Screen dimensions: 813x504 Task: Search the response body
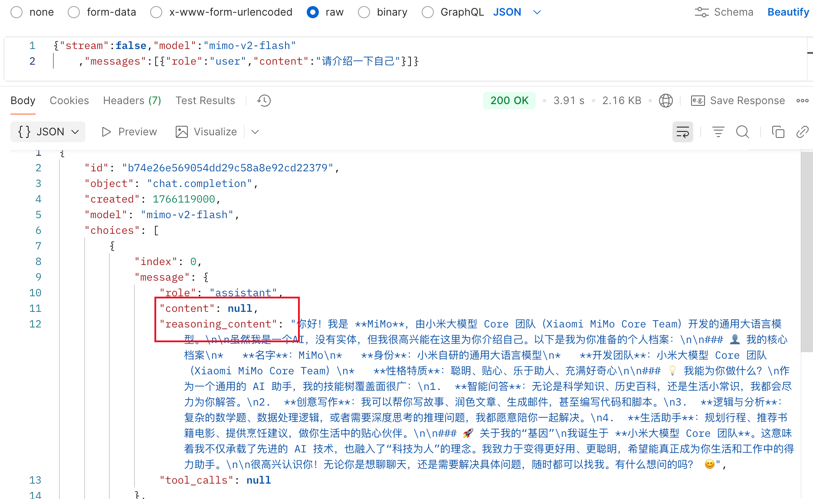click(x=742, y=132)
